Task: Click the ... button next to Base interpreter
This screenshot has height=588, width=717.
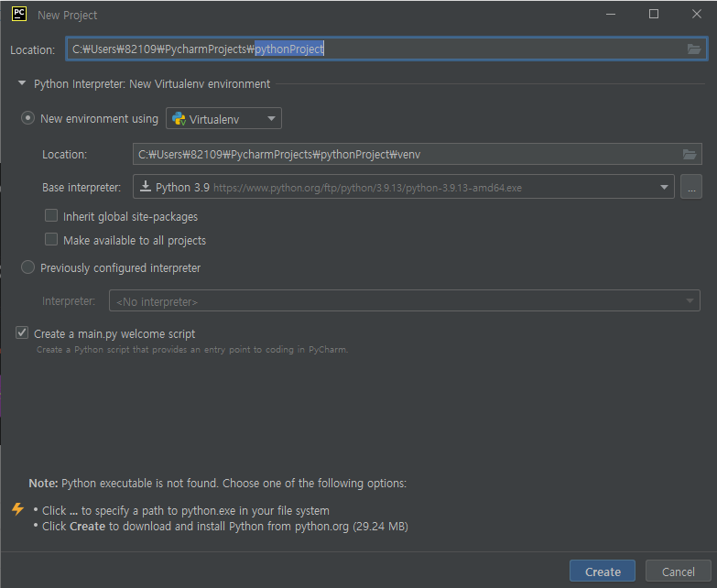Action: [691, 187]
